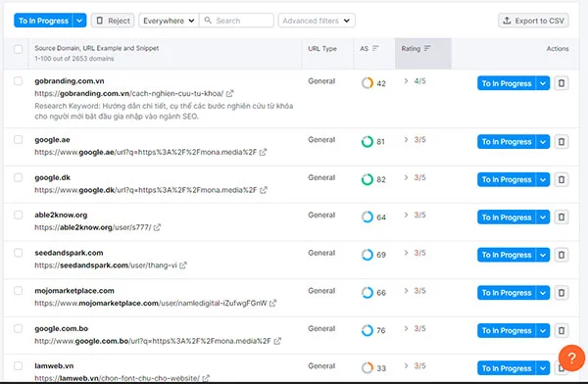Image resolution: width=588 pixels, height=384 pixels.
Task: Select the gobranding.com.vn row checkbox
Action: (18, 81)
